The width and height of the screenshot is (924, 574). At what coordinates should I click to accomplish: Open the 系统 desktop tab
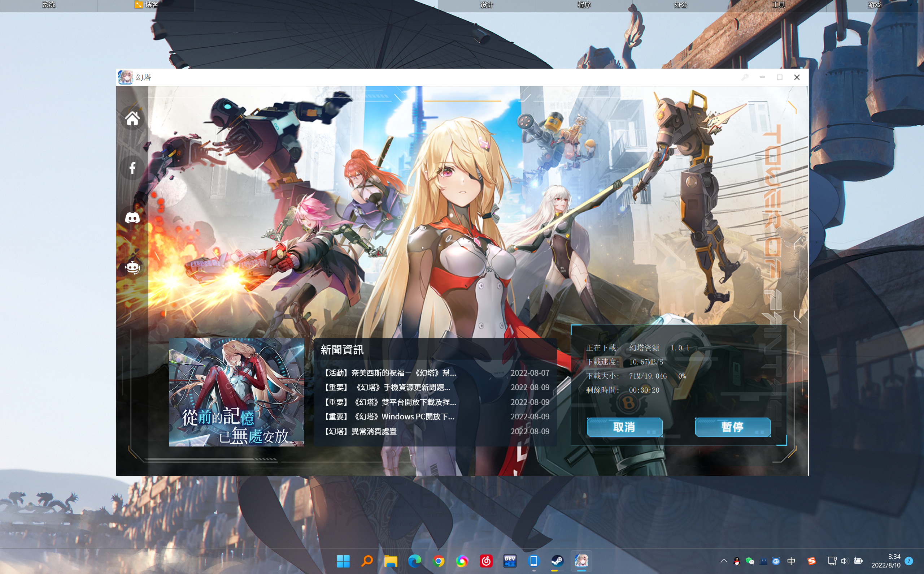click(49, 5)
